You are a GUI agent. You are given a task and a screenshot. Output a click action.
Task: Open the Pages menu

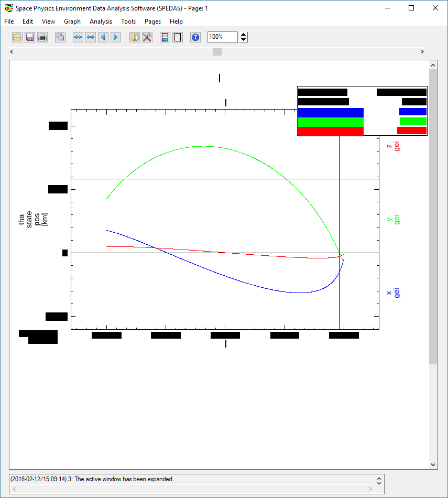point(152,21)
